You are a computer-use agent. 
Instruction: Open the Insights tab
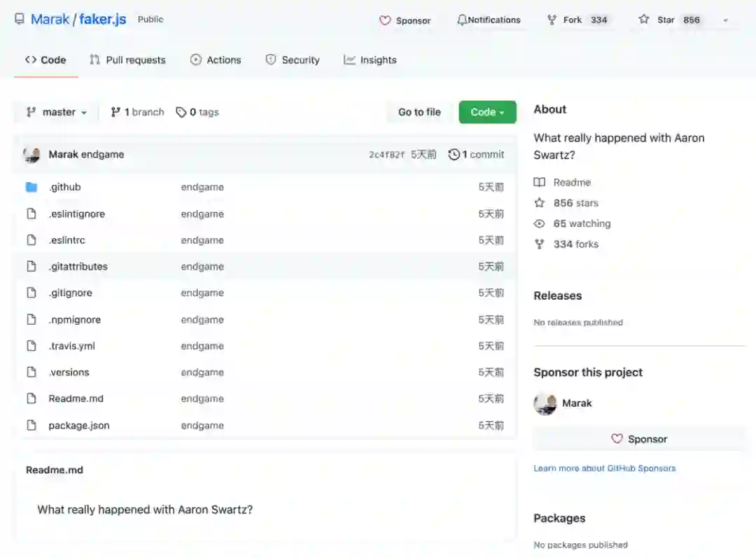tap(370, 60)
